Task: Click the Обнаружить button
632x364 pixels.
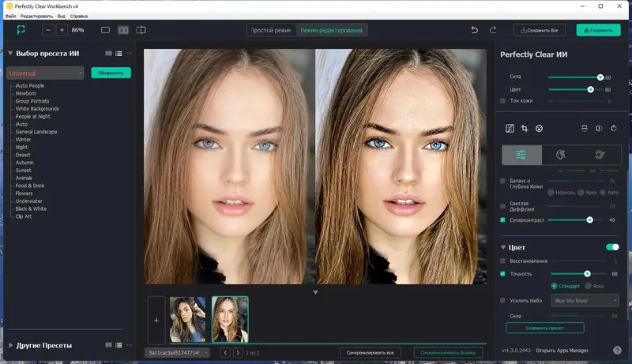Action: tap(111, 73)
